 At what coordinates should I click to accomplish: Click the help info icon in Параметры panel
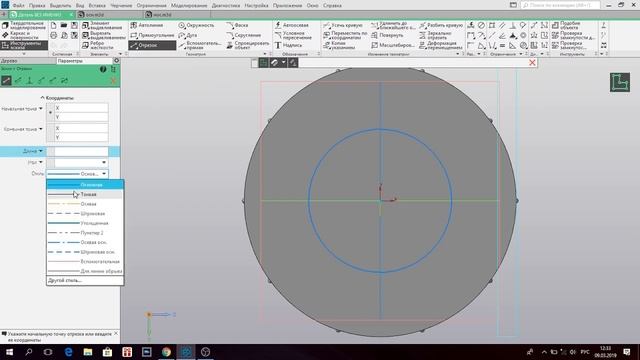click(x=103, y=69)
